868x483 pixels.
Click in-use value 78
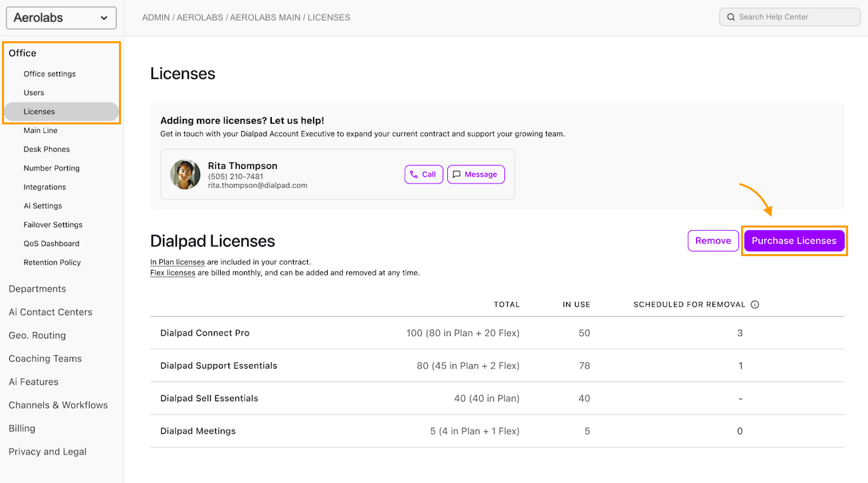[584, 366]
